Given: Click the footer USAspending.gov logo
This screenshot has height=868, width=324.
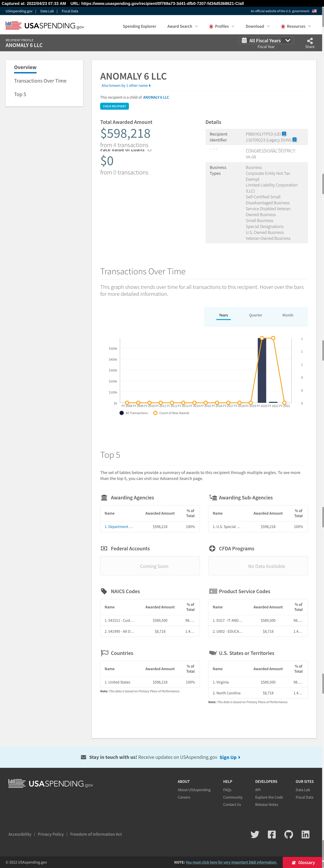Looking at the screenshot, I should [x=51, y=783].
